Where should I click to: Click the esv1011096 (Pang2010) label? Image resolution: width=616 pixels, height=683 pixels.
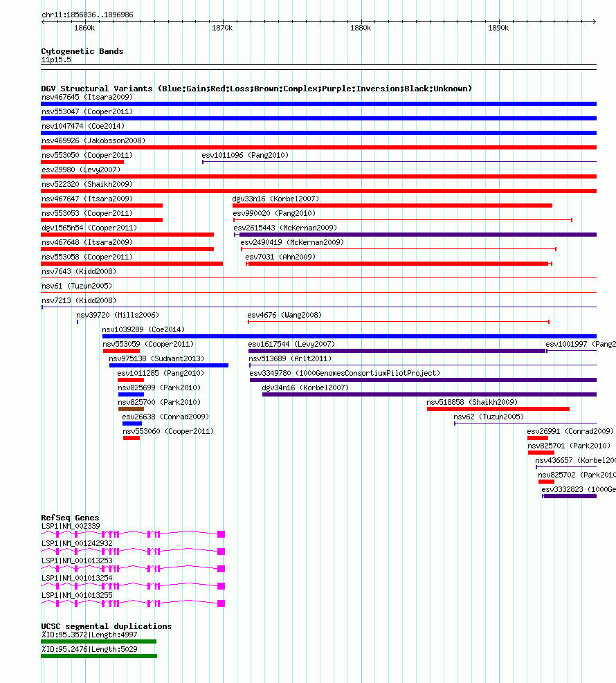click(x=245, y=155)
